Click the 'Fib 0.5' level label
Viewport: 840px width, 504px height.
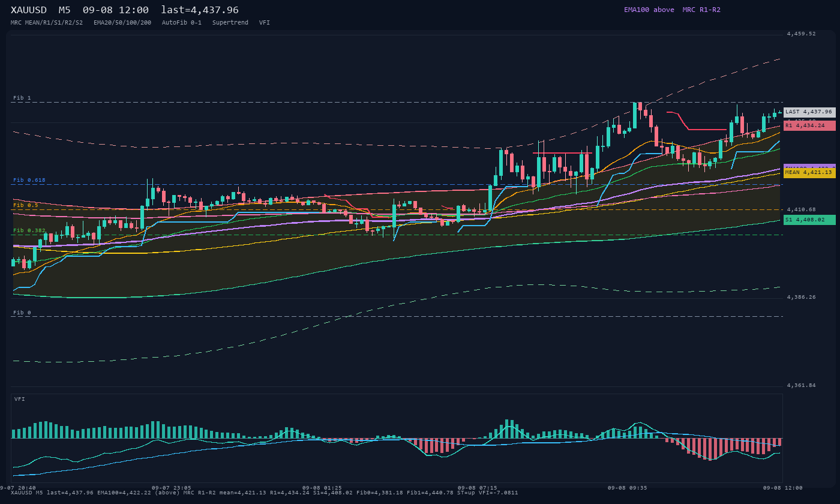[x=26, y=205]
